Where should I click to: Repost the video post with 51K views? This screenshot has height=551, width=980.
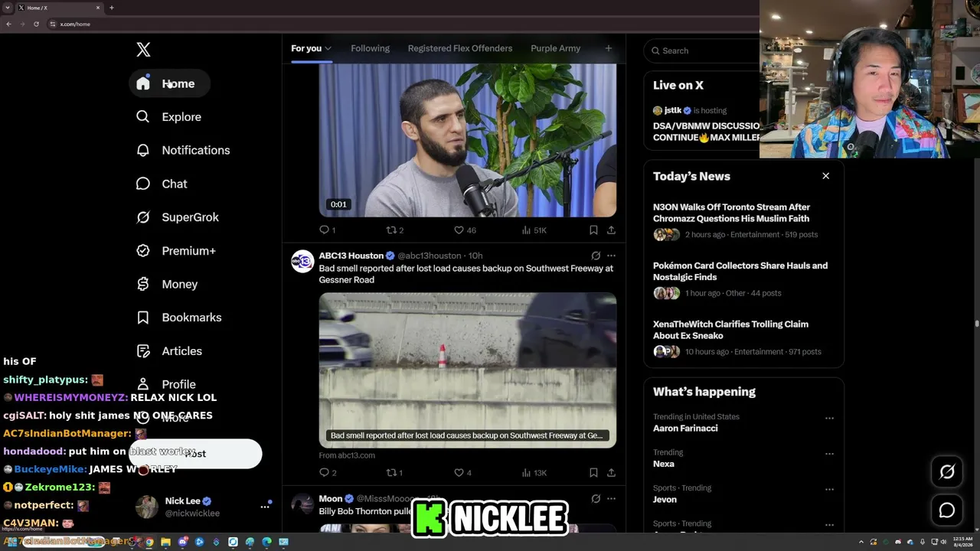point(394,230)
